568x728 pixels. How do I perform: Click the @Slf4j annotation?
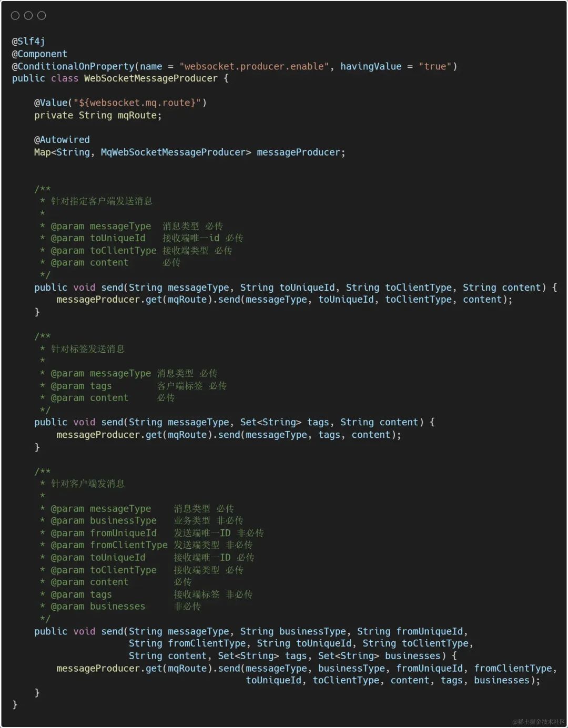[x=28, y=41]
